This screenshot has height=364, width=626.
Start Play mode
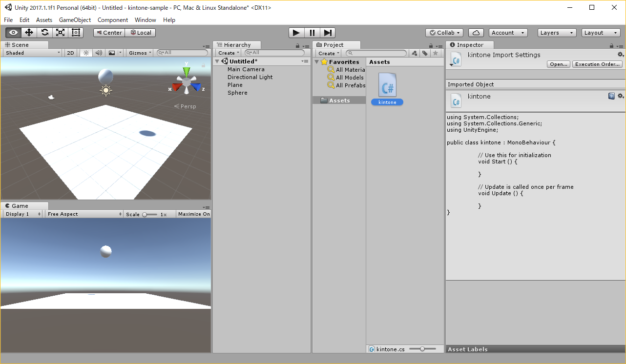(x=296, y=33)
